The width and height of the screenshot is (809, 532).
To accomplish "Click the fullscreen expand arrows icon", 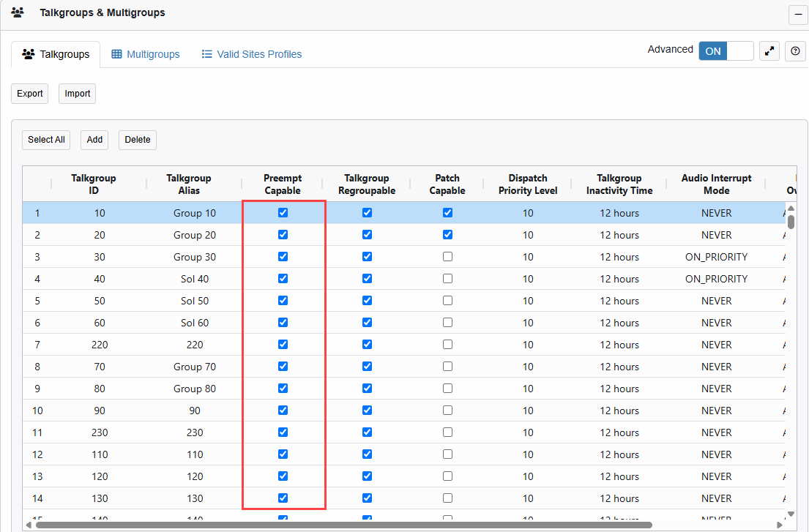I will 769,51.
